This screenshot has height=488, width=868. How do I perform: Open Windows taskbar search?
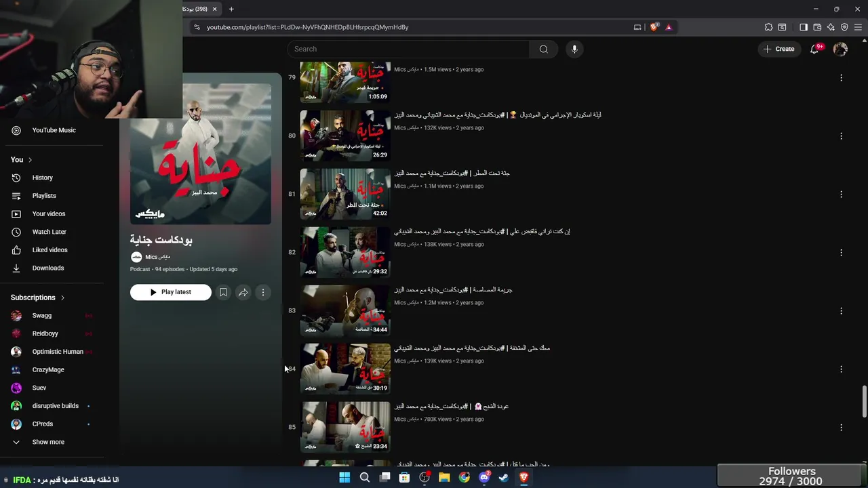(x=365, y=477)
